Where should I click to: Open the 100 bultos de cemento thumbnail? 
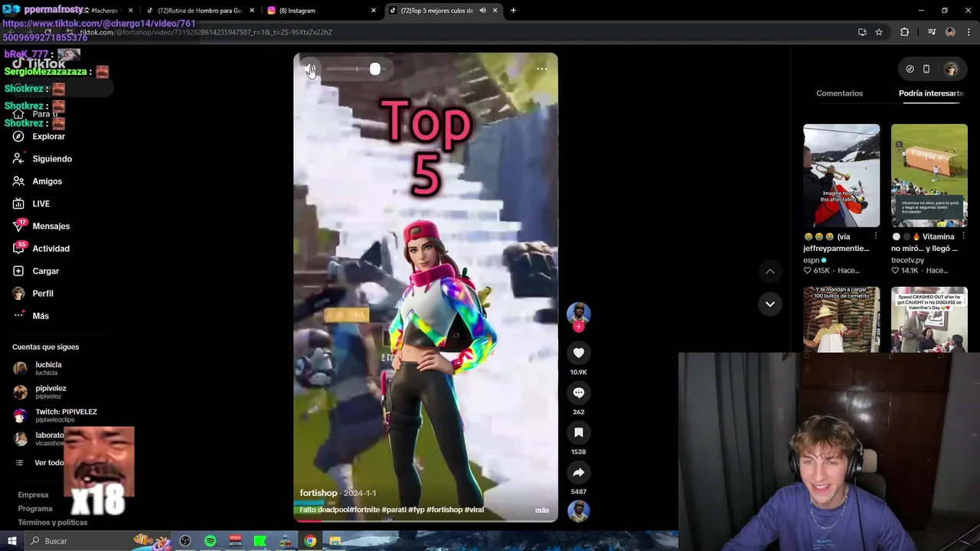[841, 320]
